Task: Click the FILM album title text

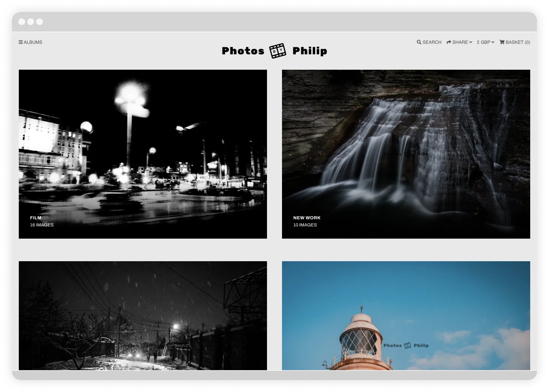Action: (36, 218)
